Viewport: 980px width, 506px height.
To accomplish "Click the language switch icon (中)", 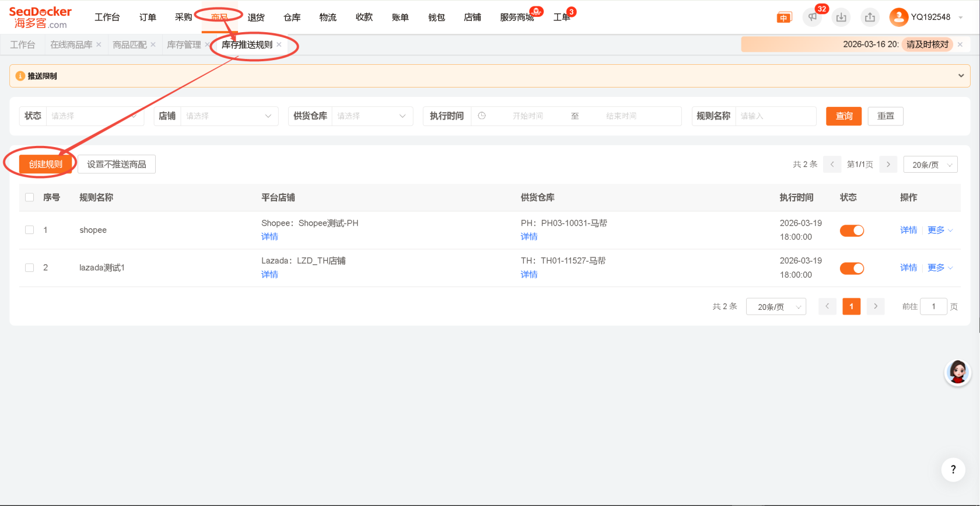I will [784, 18].
